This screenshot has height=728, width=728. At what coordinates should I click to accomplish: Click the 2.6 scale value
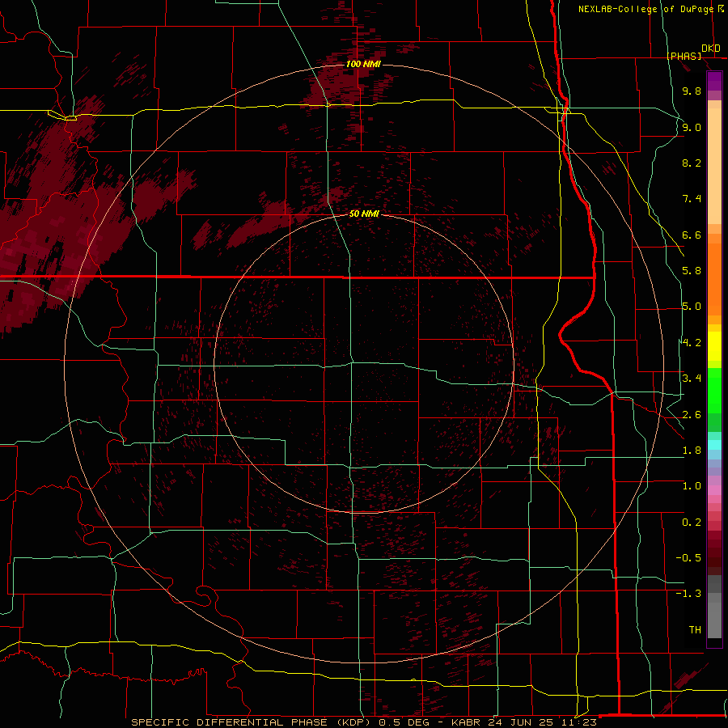click(x=692, y=415)
